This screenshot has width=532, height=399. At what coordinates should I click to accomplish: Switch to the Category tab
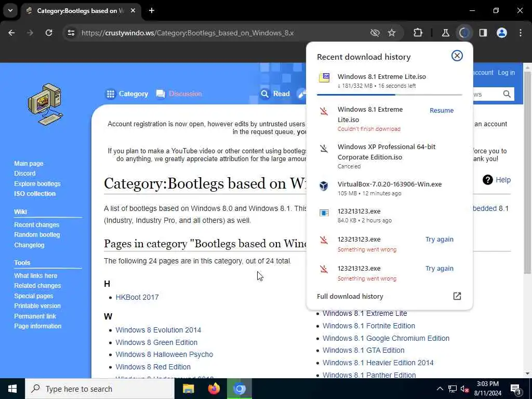(127, 94)
